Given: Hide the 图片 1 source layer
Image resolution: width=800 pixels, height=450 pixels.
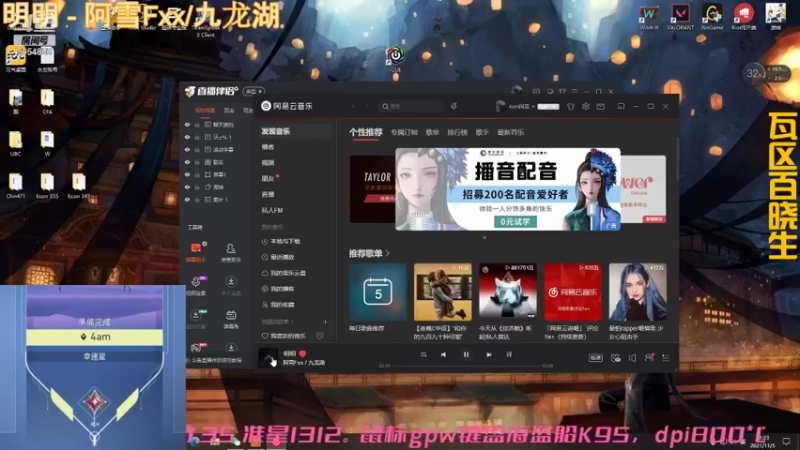Looking at the screenshot, I should [x=187, y=199].
